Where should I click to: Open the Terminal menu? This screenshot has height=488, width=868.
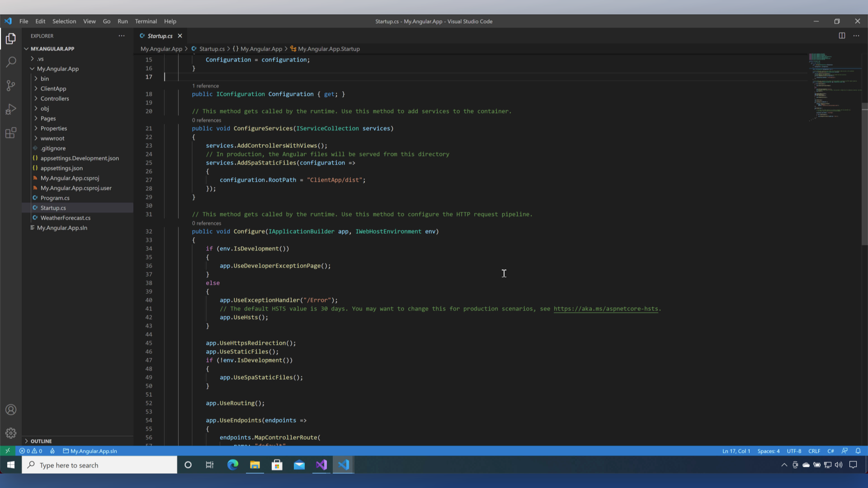(146, 21)
